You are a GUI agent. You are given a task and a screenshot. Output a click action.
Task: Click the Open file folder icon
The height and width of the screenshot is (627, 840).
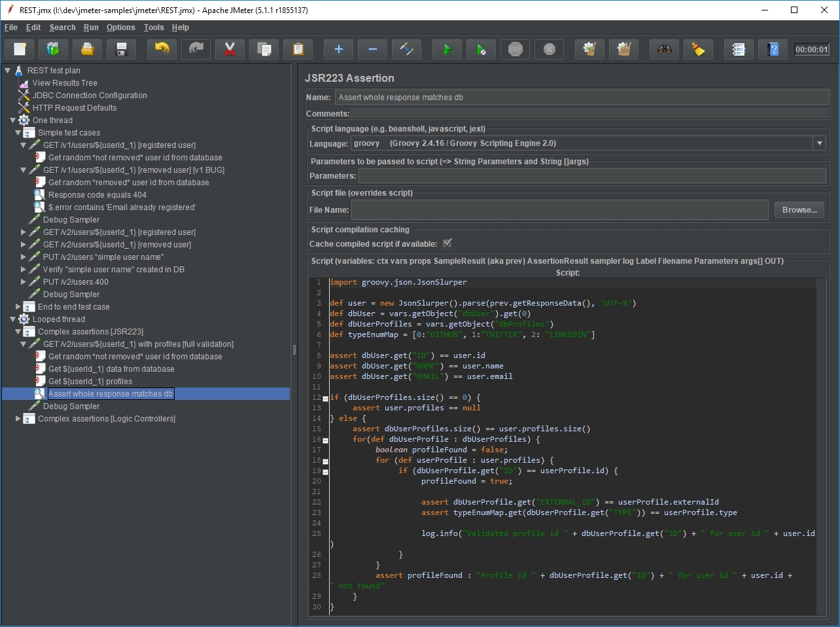click(x=88, y=49)
